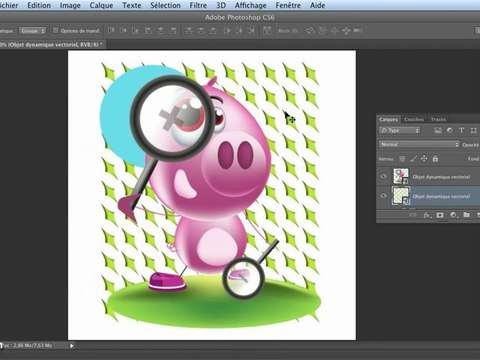Open the Affichage menu
This screenshot has height=360, width=480.
click(251, 5)
